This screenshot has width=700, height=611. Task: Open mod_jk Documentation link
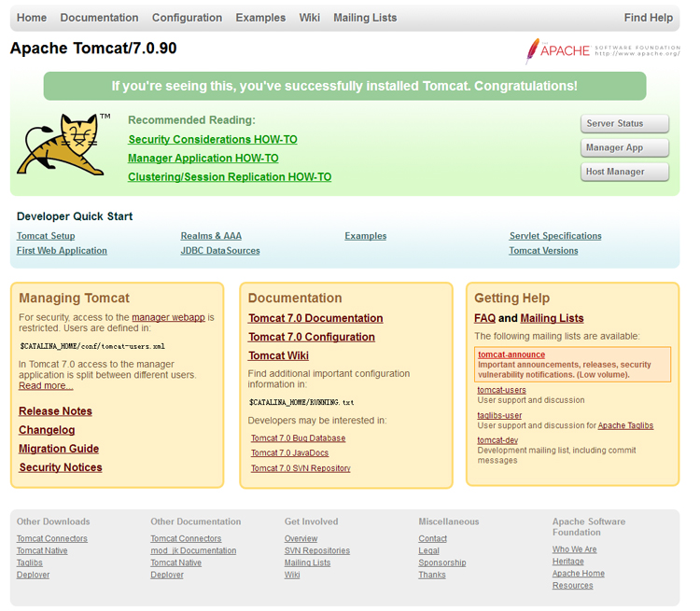[194, 551]
